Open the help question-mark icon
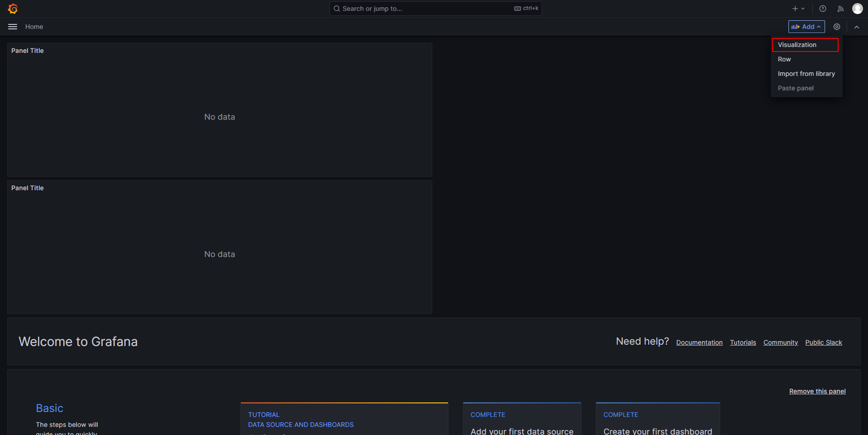The width and height of the screenshot is (868, 435). click(823, 9)
